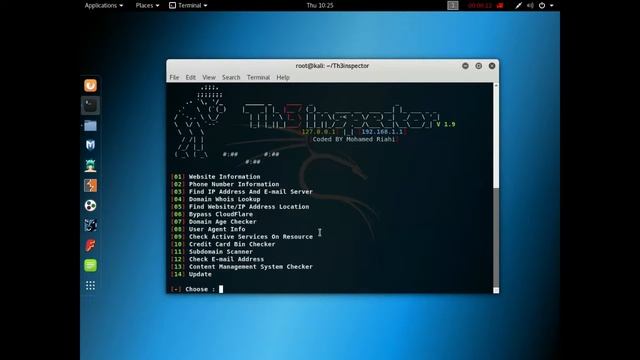Click 'Find IP Address And E-mail Server' line
This screenshot has height=360, width=640.
[x=242, y=191]
